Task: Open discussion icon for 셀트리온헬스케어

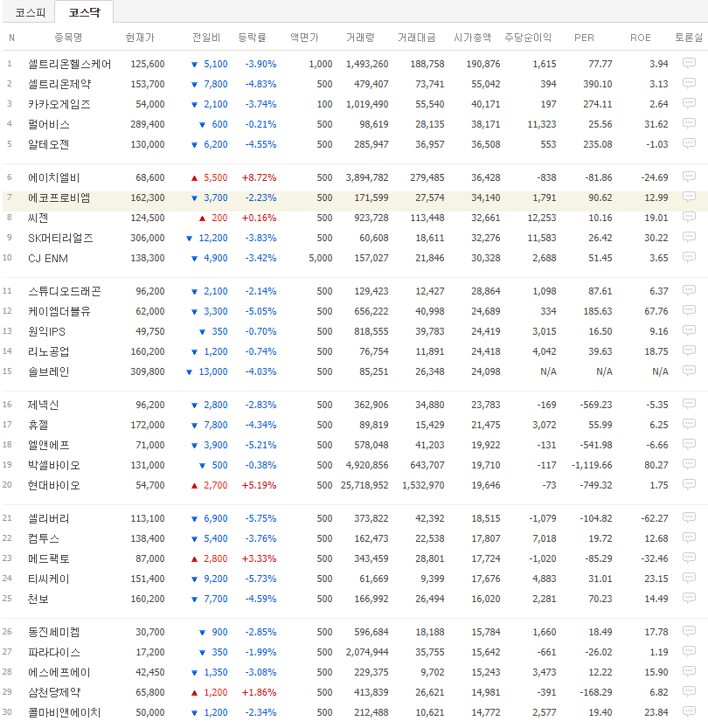Action: [x=689, y=63]
